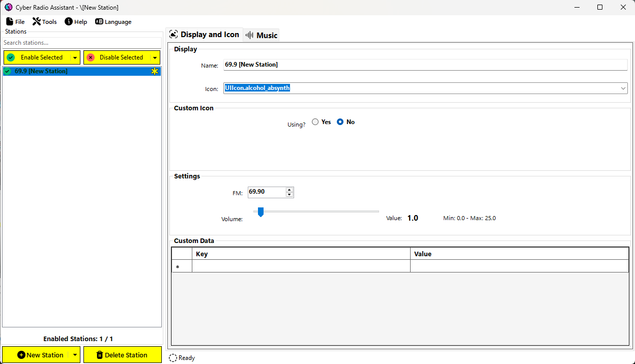
Task: Select No for using custom icon
Action: click(346, 122)
